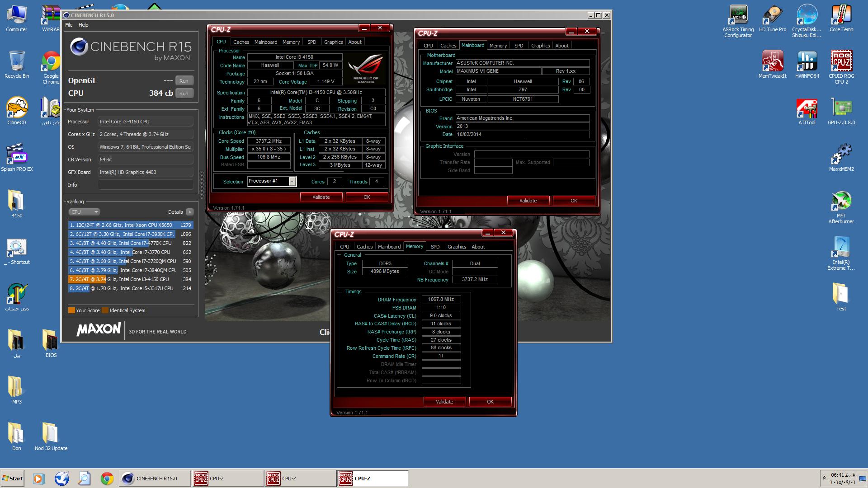Viewport: 868px width, 488px height.
Task: Launch MSI Afterburner shortcut
Action: [841, 207]
